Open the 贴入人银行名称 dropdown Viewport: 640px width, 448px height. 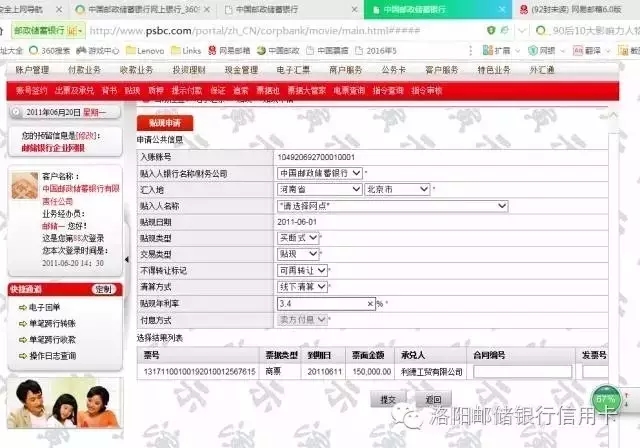pos(320,173)
